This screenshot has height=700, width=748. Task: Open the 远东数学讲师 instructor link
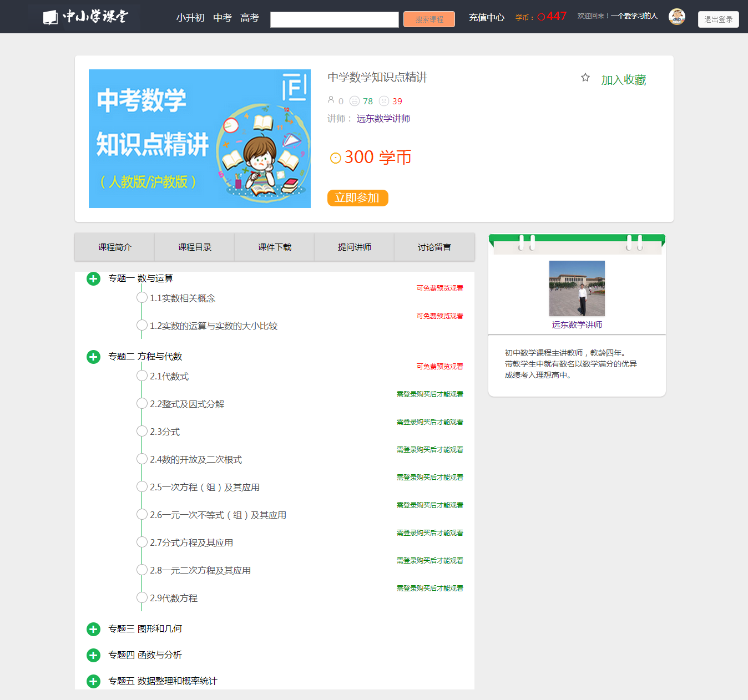coord(383,119)
